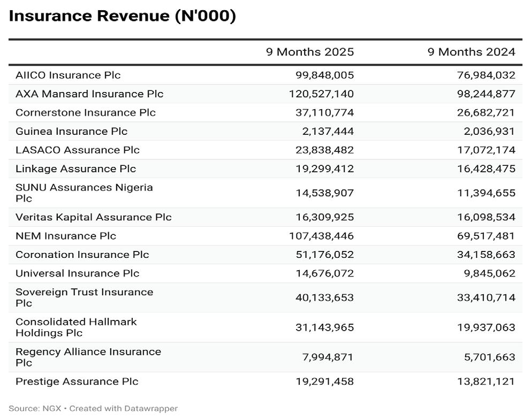Screen dimensions: 531x420
Task: Click the Linkage Assurance Plc company name
Action: click(x=75, y=169)
